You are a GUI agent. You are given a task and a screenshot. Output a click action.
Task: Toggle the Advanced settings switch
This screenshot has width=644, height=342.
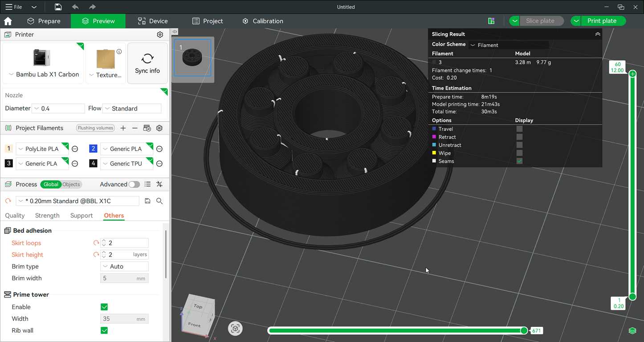click(x=134, y=184)
